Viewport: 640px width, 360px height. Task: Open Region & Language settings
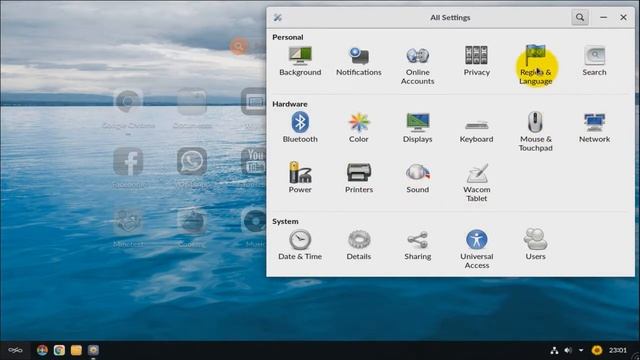536,65
